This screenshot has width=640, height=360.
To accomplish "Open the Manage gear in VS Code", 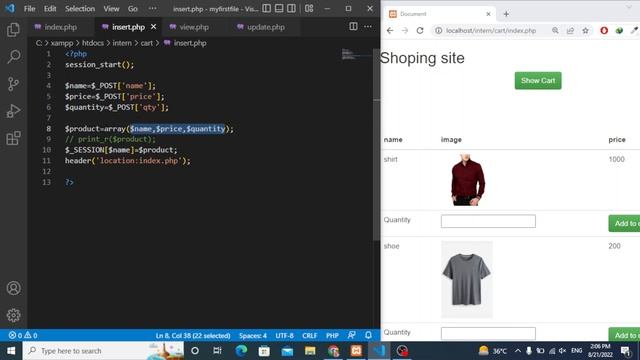I will (13, 315).
